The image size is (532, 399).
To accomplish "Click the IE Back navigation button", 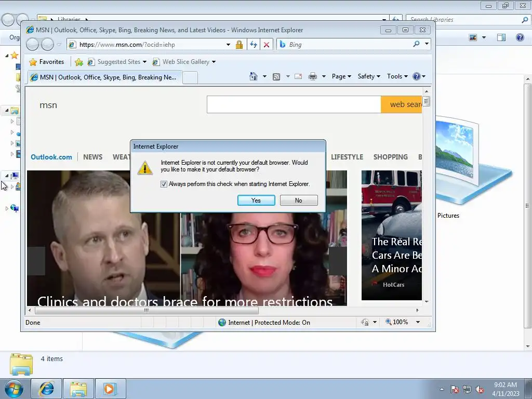I will click(x=33, y=44).
